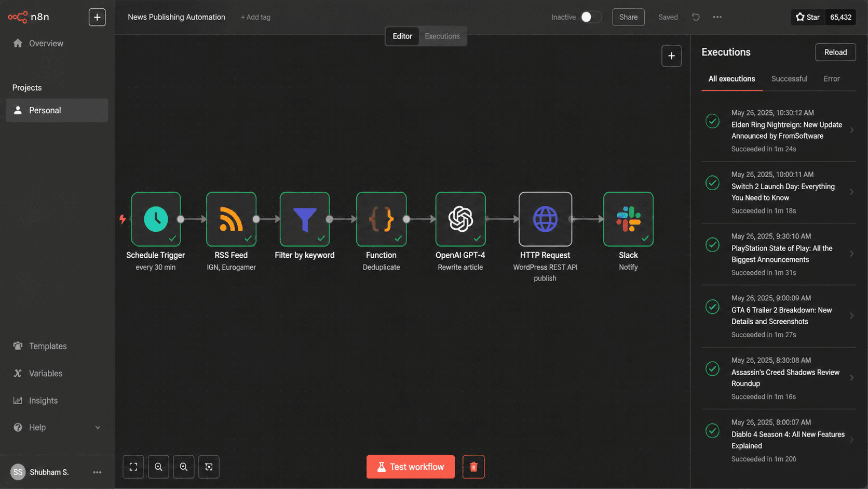Open user menu dots next to Shubham S.

tap(97, 472)
